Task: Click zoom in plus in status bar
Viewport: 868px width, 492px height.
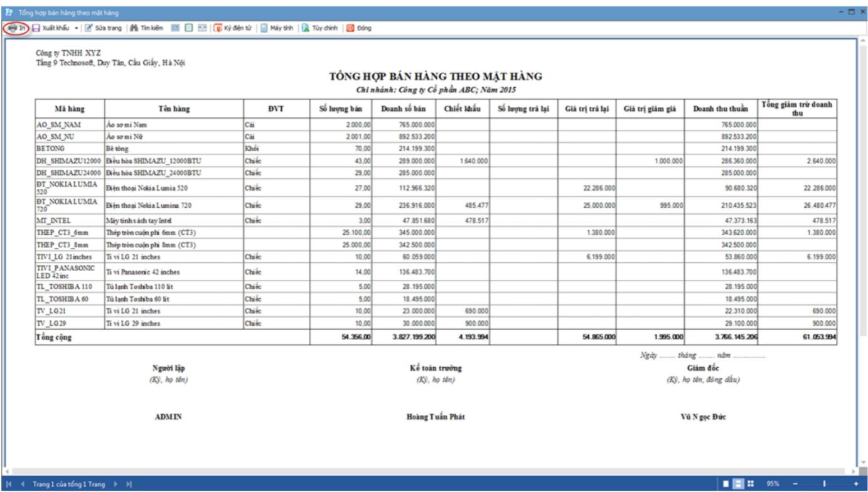Action: click(855, 484)
